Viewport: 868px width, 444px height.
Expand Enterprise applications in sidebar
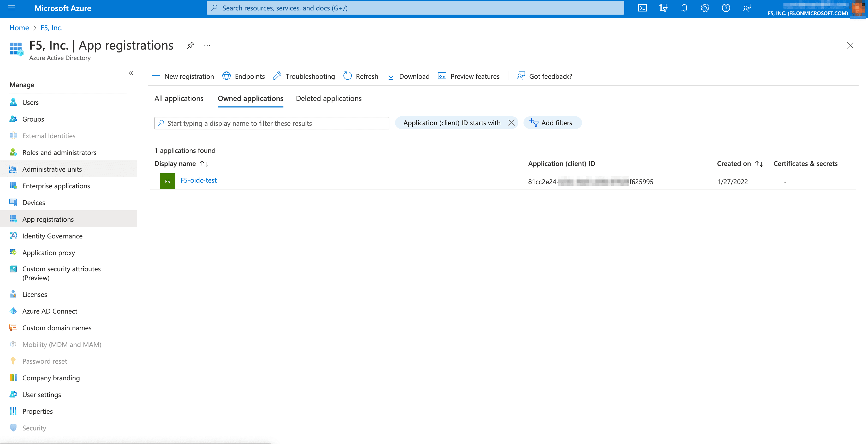pos(56,185)
